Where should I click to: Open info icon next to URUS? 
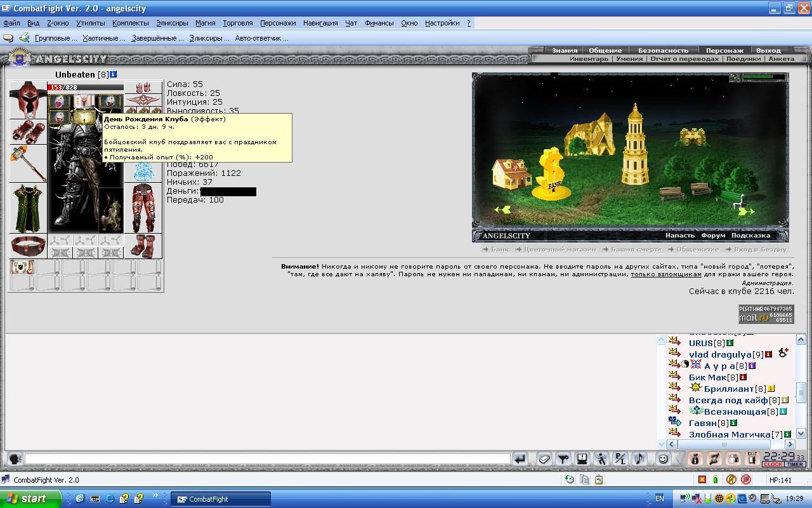pyautogui.click(x=730, y=343)
